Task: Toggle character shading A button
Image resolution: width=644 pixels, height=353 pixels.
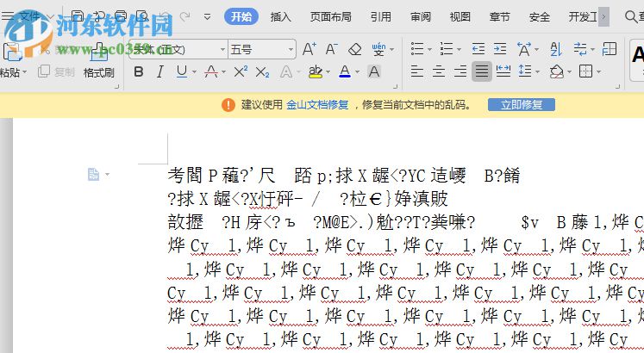Action: click(374, 71)
